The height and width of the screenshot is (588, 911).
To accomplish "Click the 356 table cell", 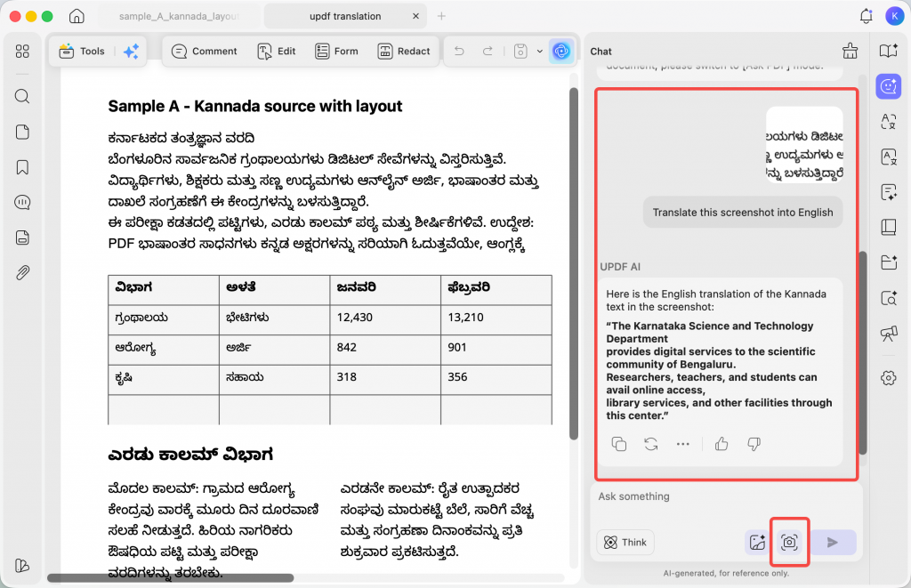I will [x=496, y=378].
